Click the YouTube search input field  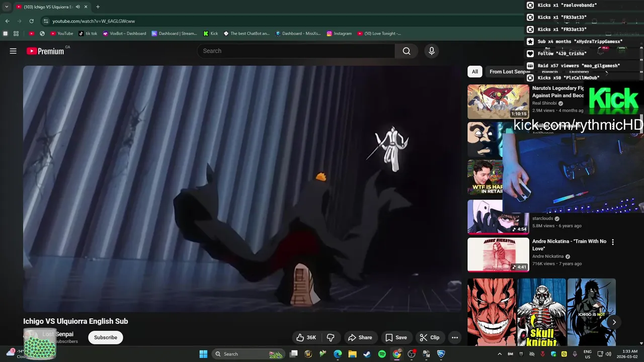(296, 51)
